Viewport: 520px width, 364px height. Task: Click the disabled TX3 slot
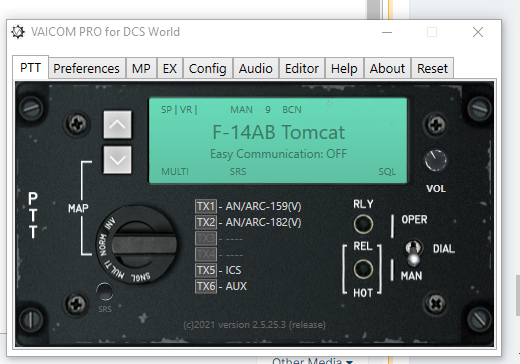(219, 238)
